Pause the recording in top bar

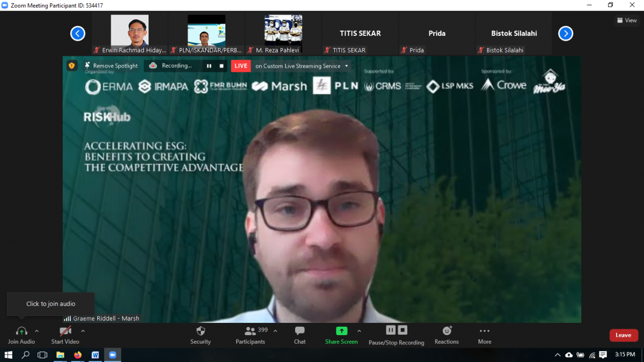tap(209, 66)
